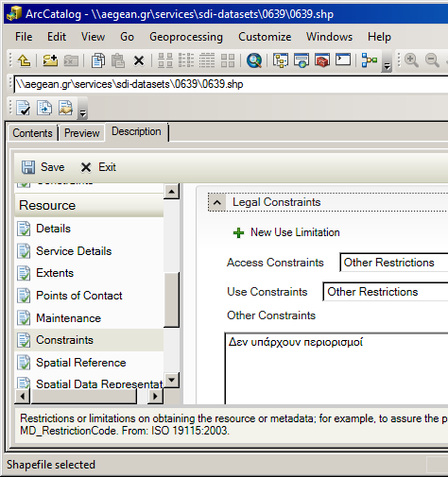Screen dimensions: 448x477
Task: Open the Python window icon
Action: coord(343,60)
